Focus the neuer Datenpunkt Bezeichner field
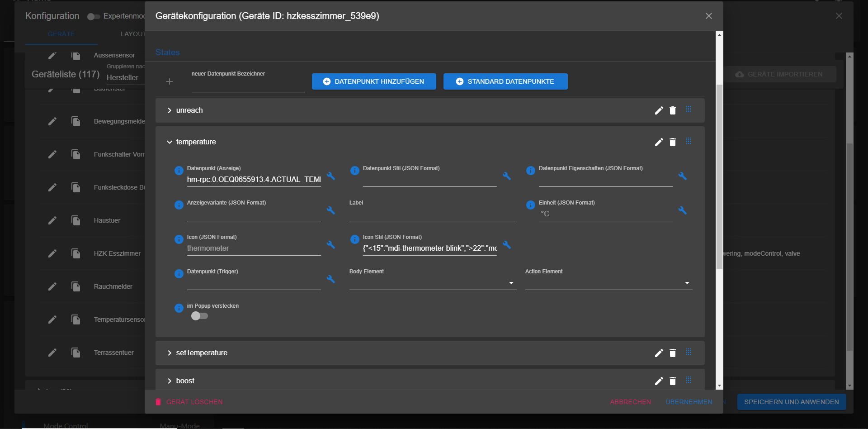 pyautogui.click(x=248, y=85)
